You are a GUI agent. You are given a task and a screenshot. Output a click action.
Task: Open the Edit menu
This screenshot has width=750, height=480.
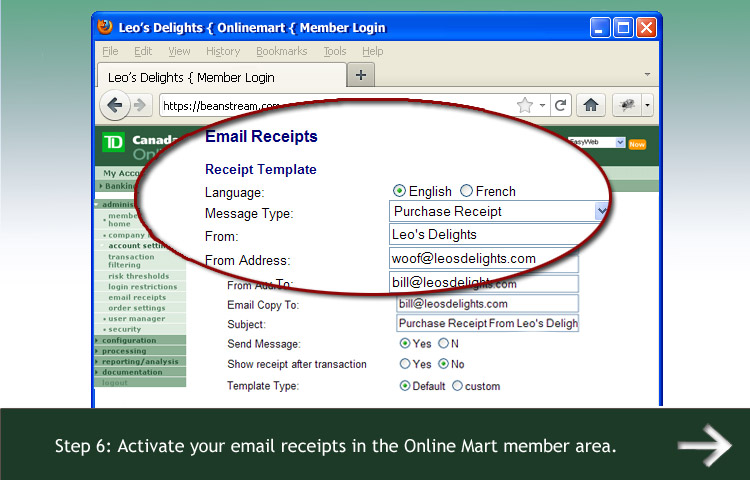(x=143, y=51)
